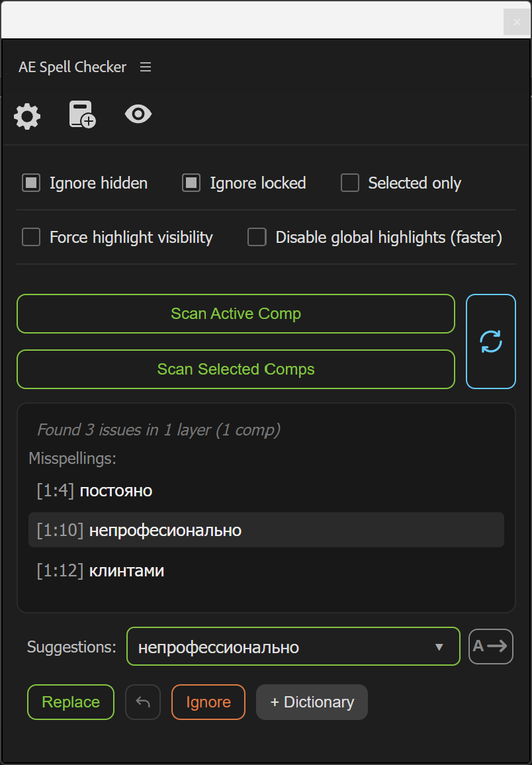Check Disable global highlights (faster)
The image size is (532, 765).
(x=257, y=237)
